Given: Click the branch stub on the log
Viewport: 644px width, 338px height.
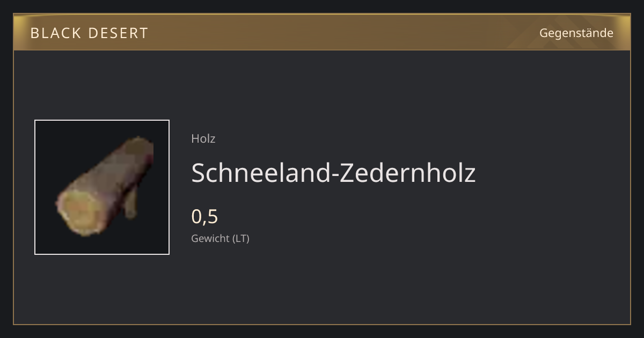Looking at the screenshot, I should (x=130, y=204).
